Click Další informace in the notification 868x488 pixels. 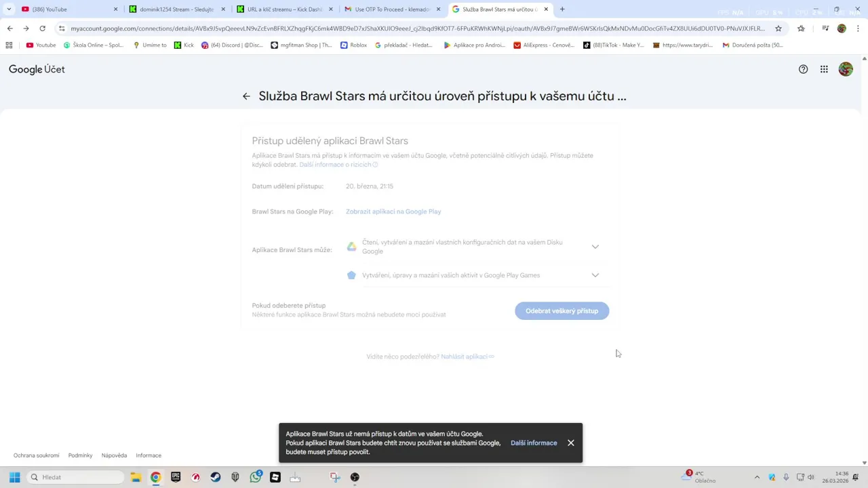534,443
